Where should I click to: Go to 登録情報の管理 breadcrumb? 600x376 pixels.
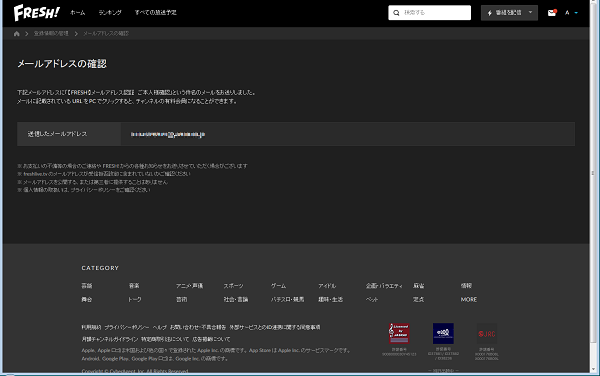point(51,34)
